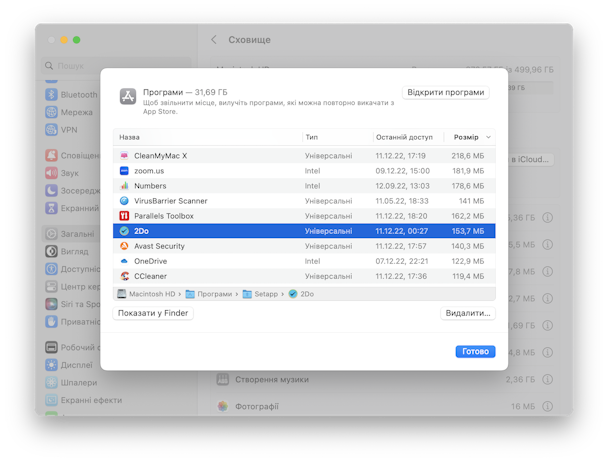
Task: Click the Parallels Toolbox app icon
Action: point(124,216)
